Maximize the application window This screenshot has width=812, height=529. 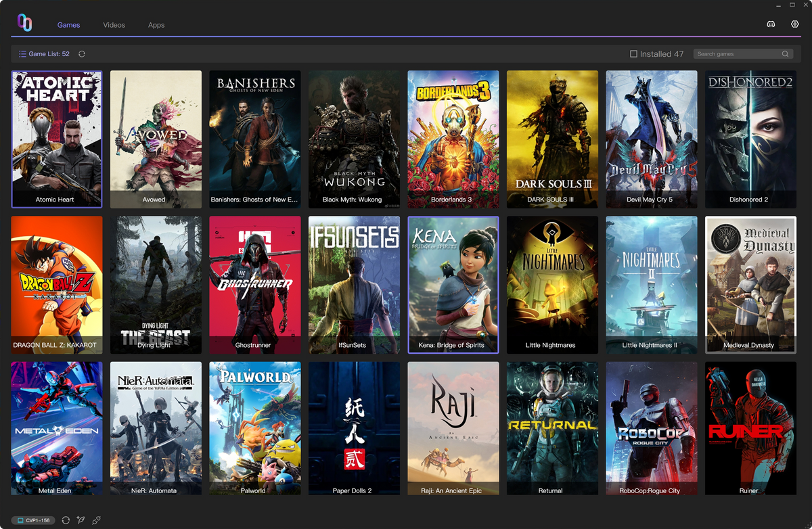pyautogui.click(x=792, y=5)
